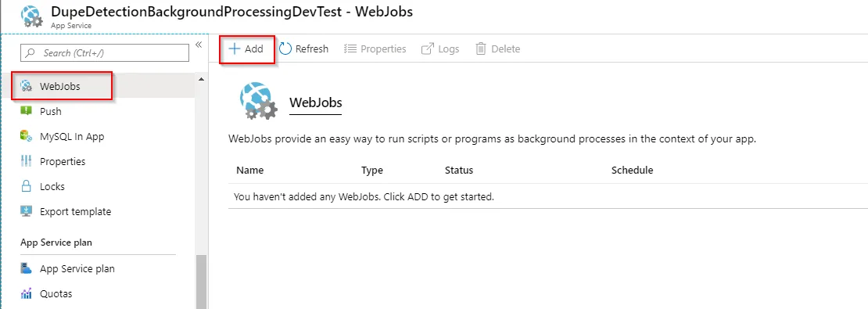Focus the Search (Ctrl+/) input field
868x309 pixels.
tap(105, 53)
